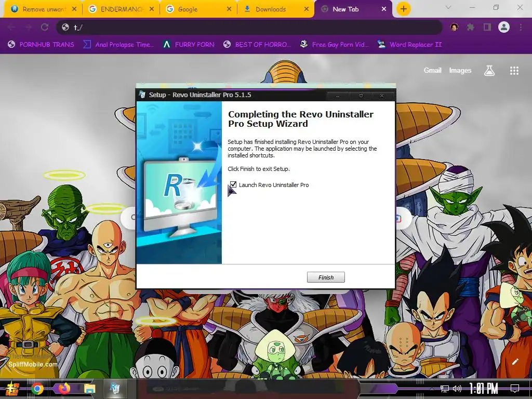Open the notification center icon
Screen dimensions: 532x399
click(515, 389)
